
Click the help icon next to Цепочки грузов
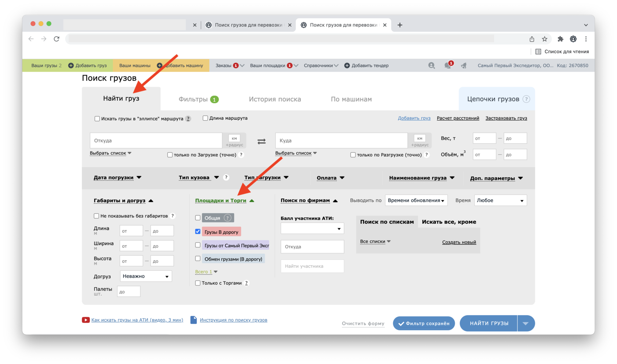(x=526, y=99)
